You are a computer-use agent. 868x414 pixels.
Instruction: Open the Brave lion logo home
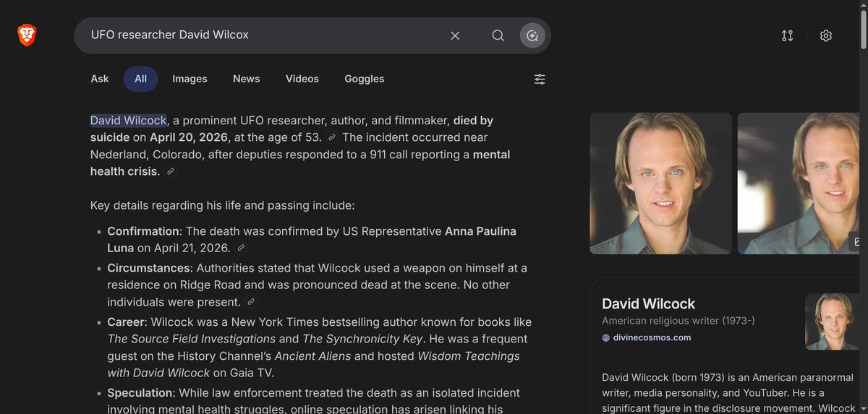point(27,35)
